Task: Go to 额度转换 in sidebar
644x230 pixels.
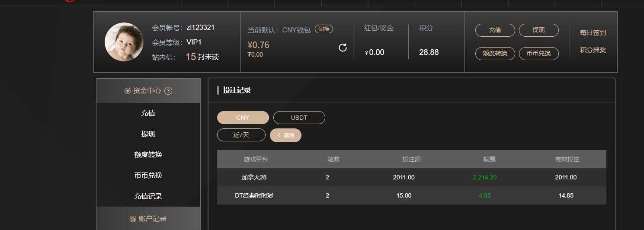Action: pyautogui.click(x=148, y=155)
